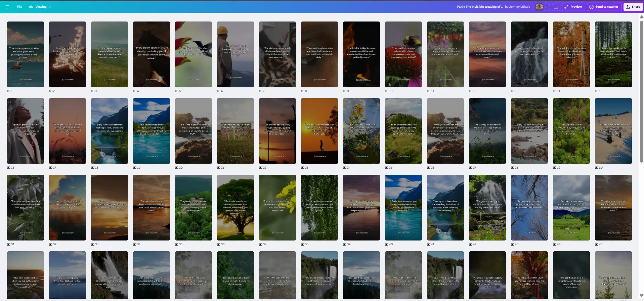Click the user profile avatar

(x=539, y=7)
